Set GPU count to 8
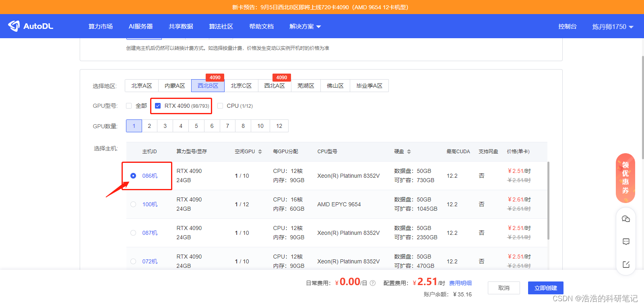 (243, 126)
